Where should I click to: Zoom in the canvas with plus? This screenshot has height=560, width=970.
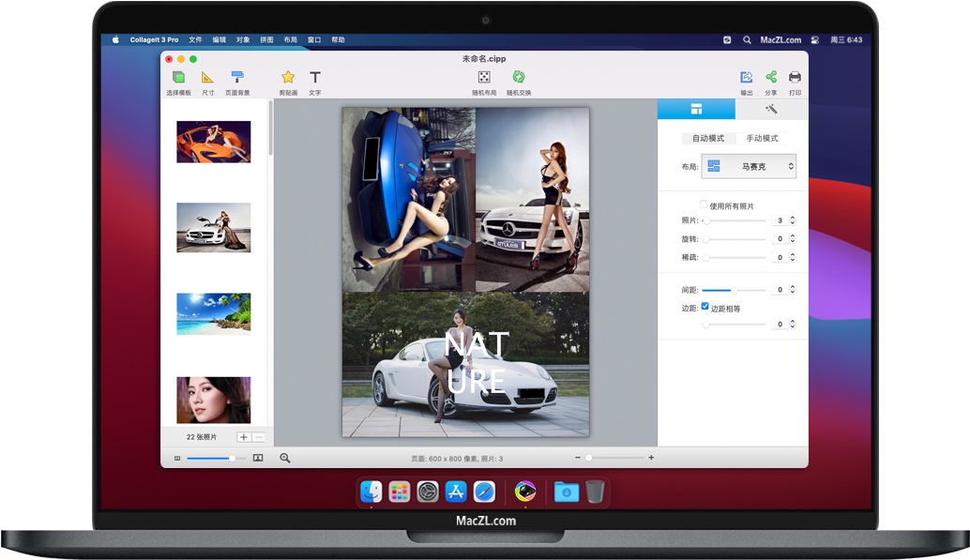pyautogui.click(x=651, y=458)
